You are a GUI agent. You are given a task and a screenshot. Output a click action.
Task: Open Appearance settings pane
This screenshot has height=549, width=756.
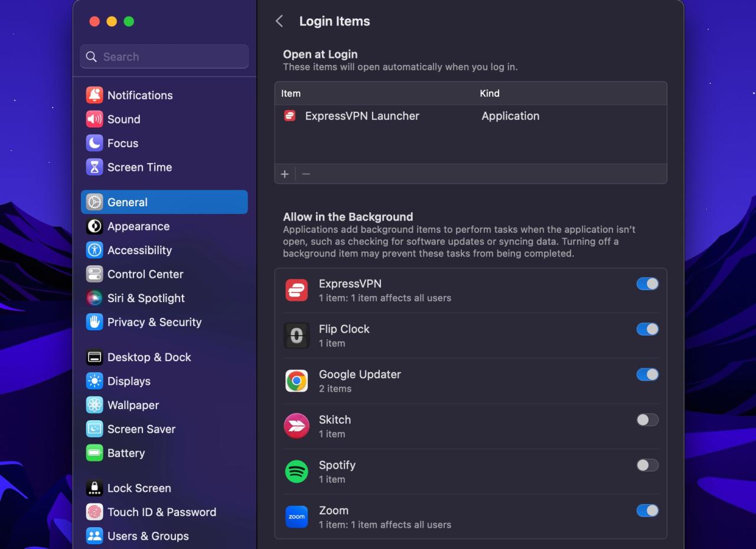[138, 226]
